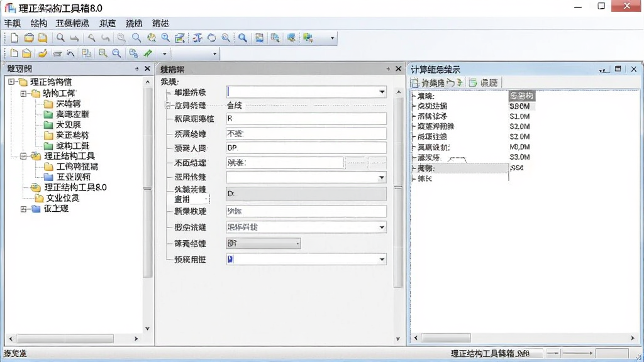Viewport: 644px width, 362px height.
Task: Click the input field containing DP
Action: (x=306, y=148)
